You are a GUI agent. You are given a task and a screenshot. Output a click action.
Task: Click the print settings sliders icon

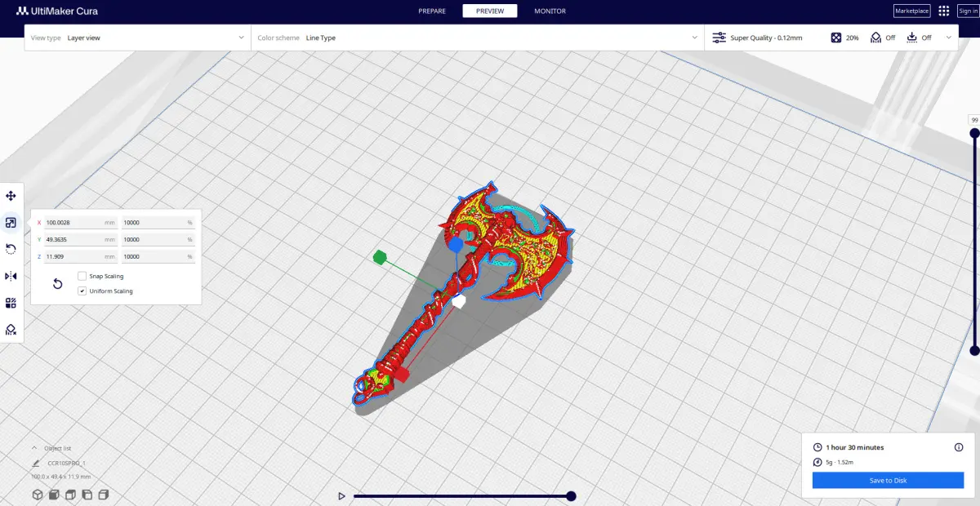719,38
